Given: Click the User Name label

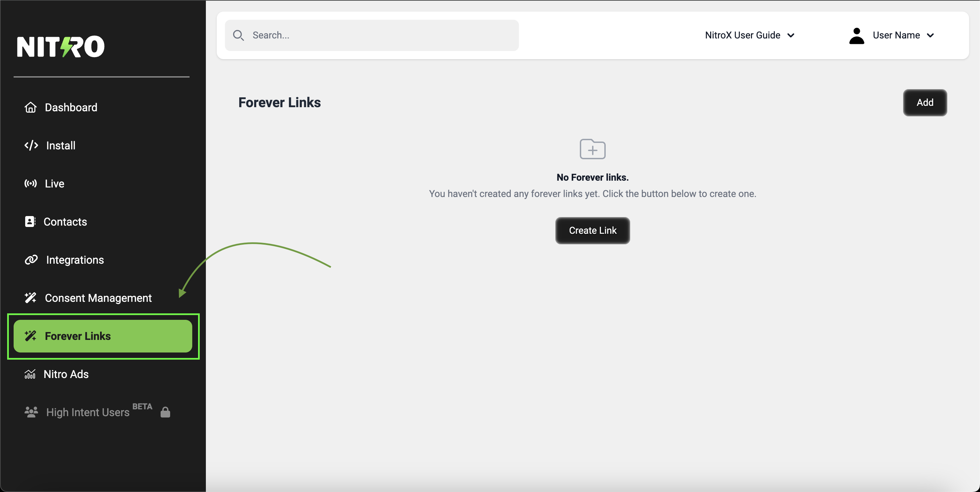Looking at the screenshot, I should [896, 35].
